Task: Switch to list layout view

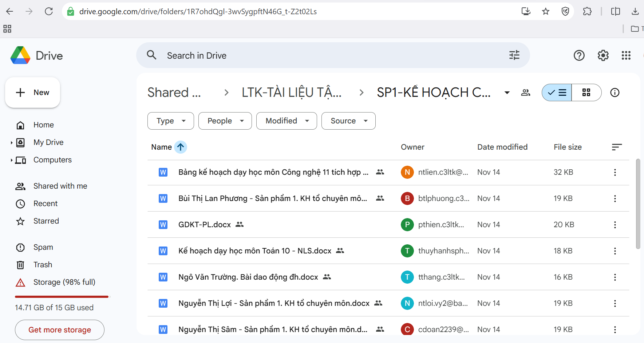Action: 557,92
